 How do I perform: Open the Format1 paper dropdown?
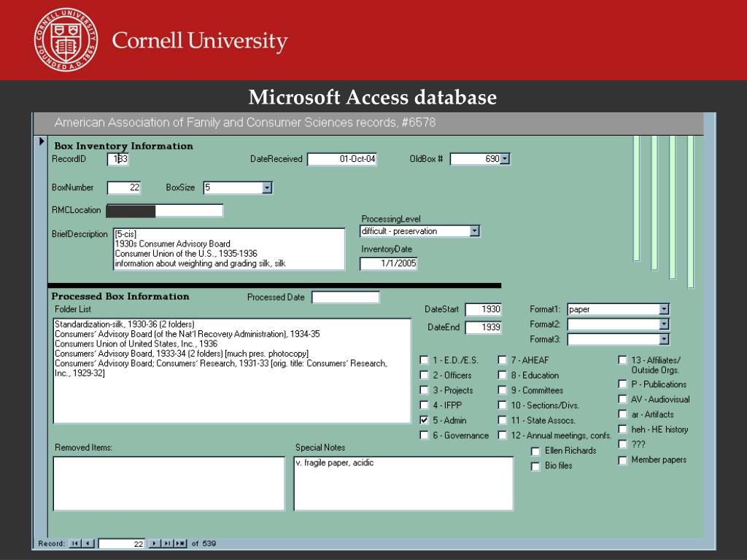664,309
